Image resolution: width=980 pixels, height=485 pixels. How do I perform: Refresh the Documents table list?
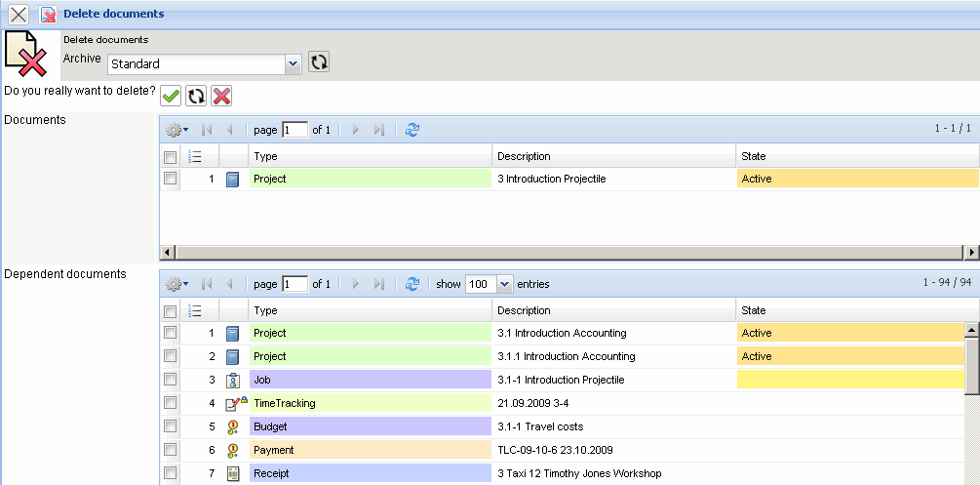point(412,130)
